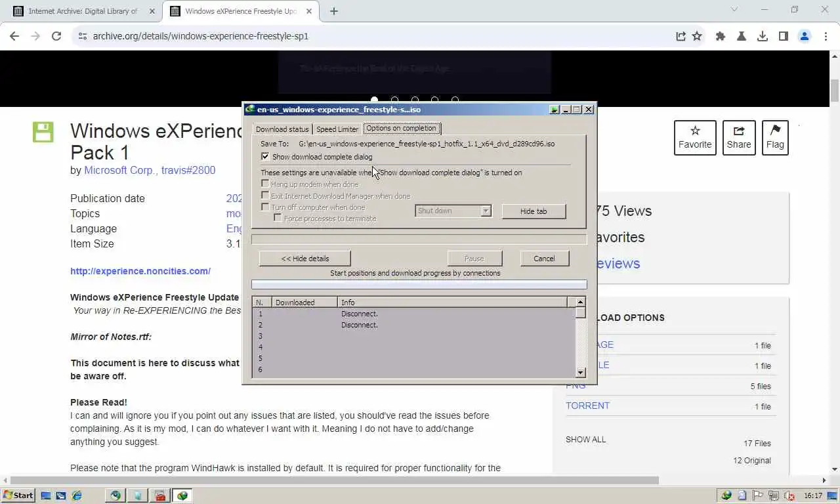Screen dimensions: 840x504
Task: Click IDM tray-minimize icon in dialog title bar
Action: click(555, 110)
